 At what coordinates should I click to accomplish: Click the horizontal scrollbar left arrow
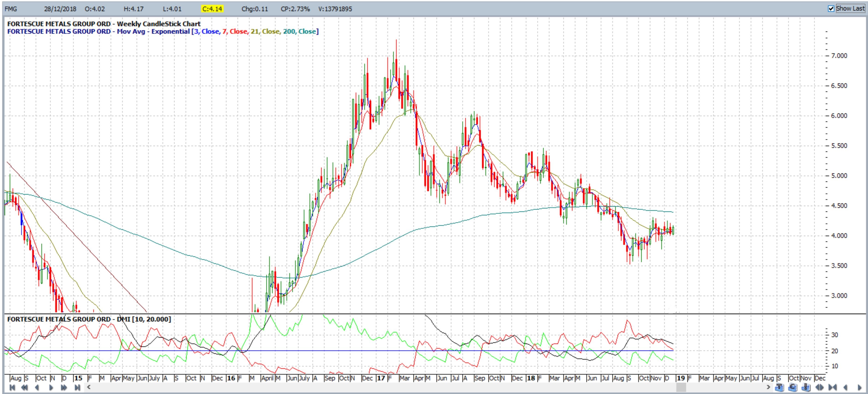[x=89, y=387]
